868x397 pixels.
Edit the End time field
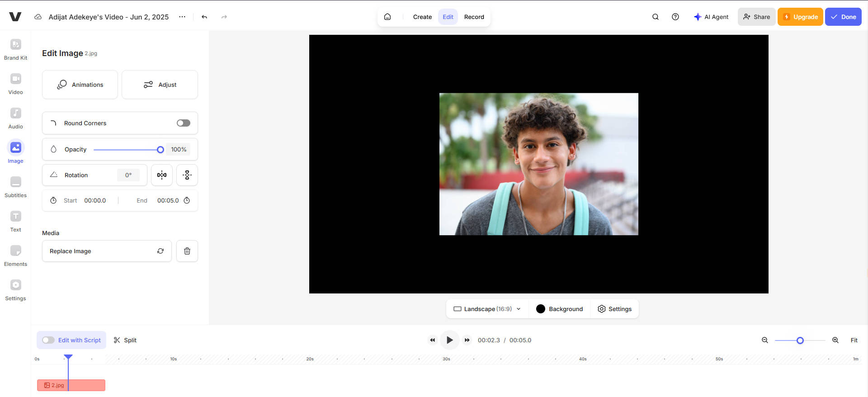[x=168, y=200]
